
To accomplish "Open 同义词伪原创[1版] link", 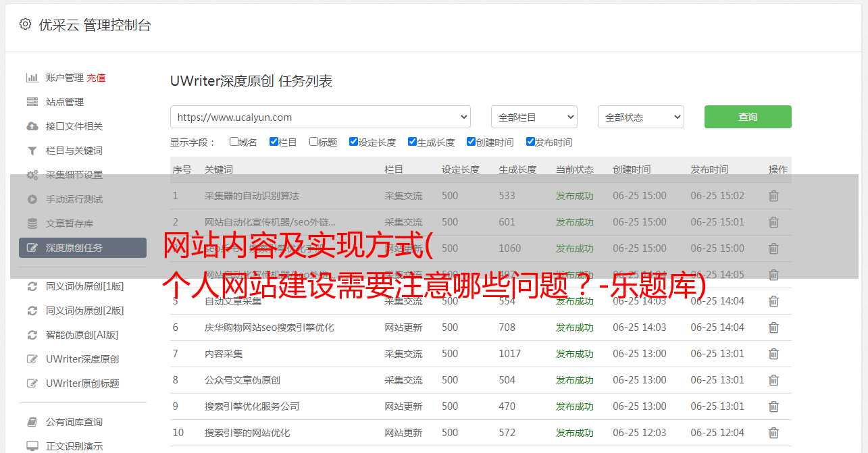I will (84, 286).
